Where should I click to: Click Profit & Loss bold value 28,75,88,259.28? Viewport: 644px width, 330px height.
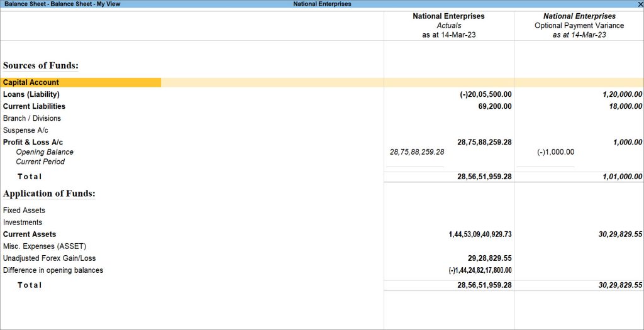tap(485, 143)
